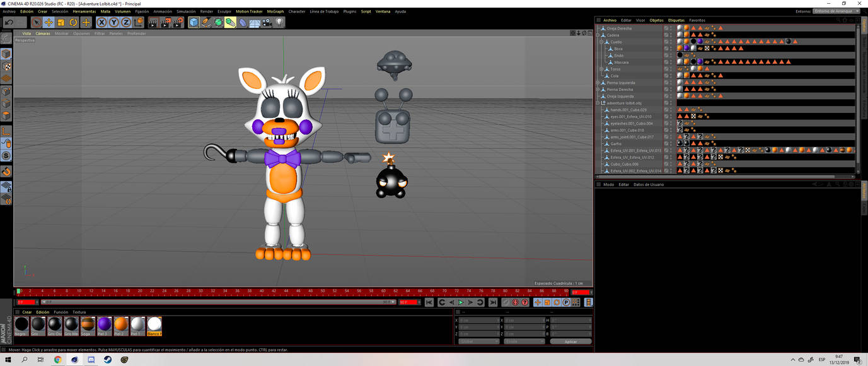Open the Archivo menu in main menu bar
868x366 pixels.
pyautogui.click(x=9, y=11)
